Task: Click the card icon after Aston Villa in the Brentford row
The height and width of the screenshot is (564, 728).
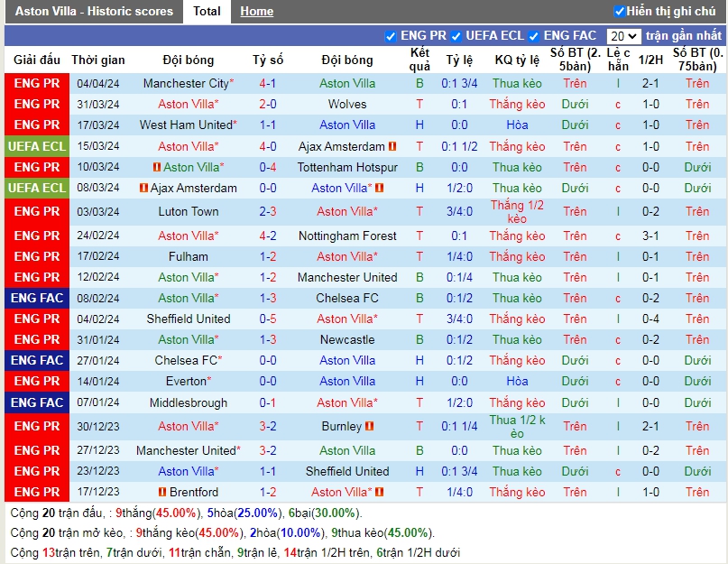Action: 380,492
